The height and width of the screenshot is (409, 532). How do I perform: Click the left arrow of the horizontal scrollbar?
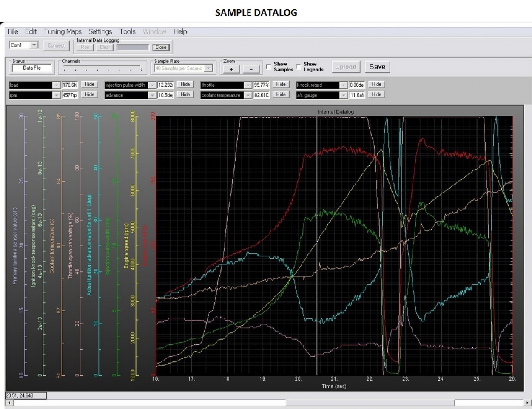[x=9, y=403]
